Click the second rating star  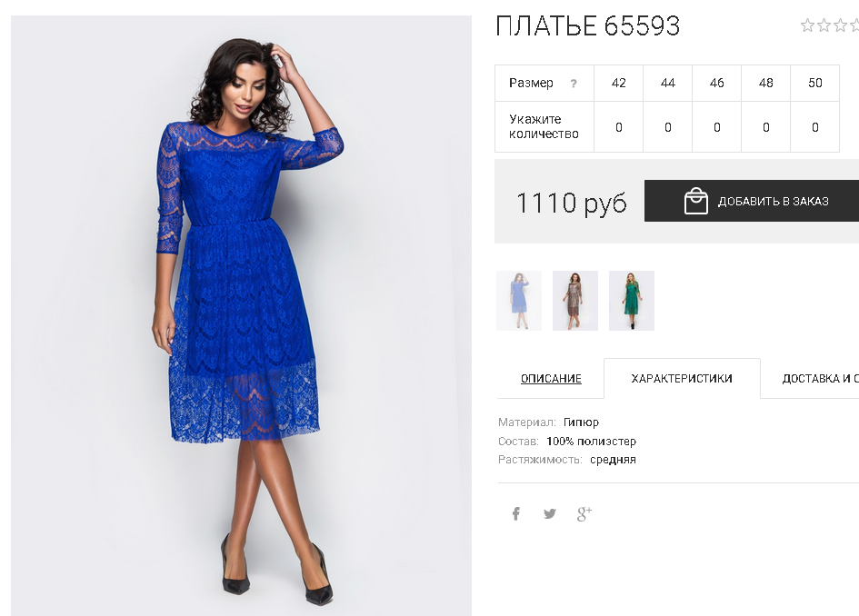point(824,25)
